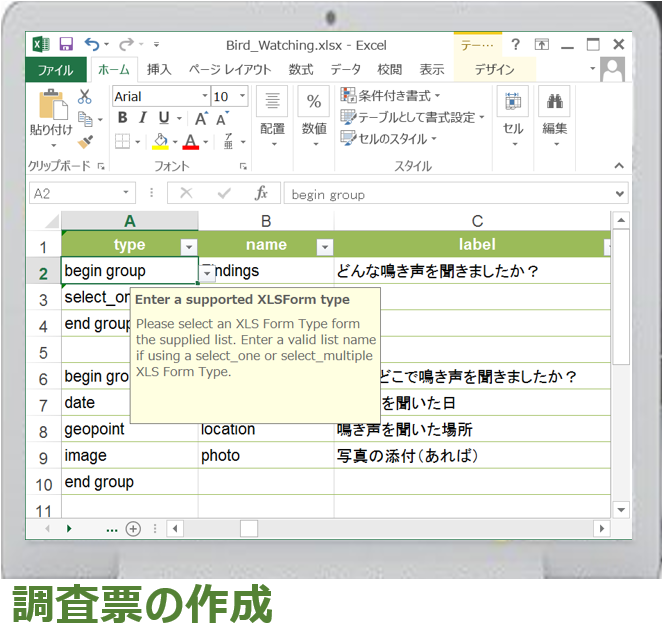Open the 数値 percent number group
This screenshot has width=662, height=630.
pos(314,116)
